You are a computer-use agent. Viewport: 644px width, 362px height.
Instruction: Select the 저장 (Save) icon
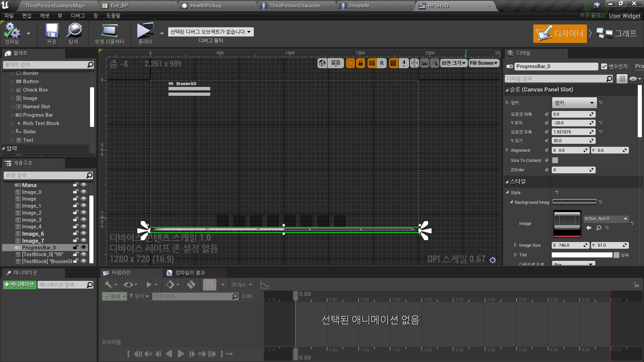[51, 33]
